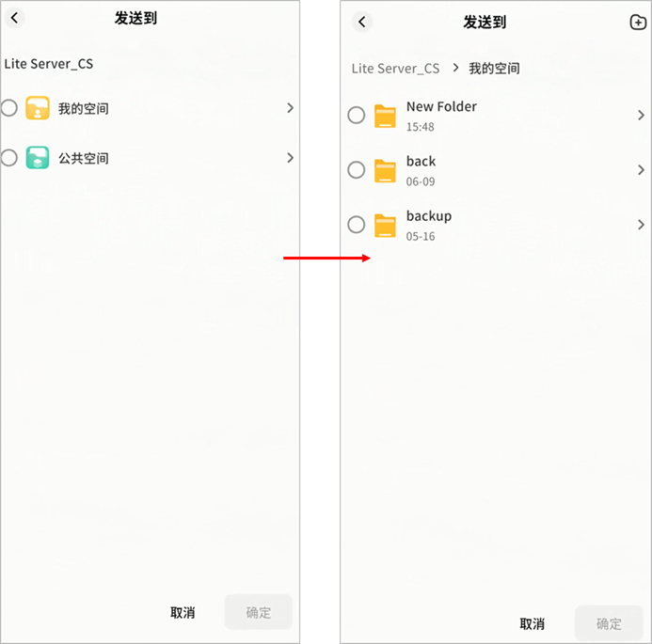
Task: Select the 公共空间 radio button
Action: 8,158
